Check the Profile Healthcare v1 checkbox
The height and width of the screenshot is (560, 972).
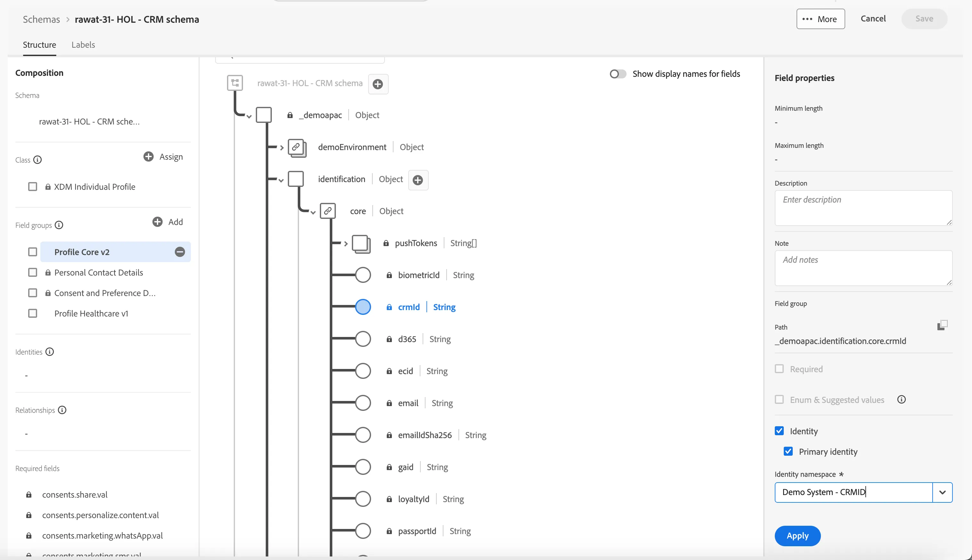[33, 314]
